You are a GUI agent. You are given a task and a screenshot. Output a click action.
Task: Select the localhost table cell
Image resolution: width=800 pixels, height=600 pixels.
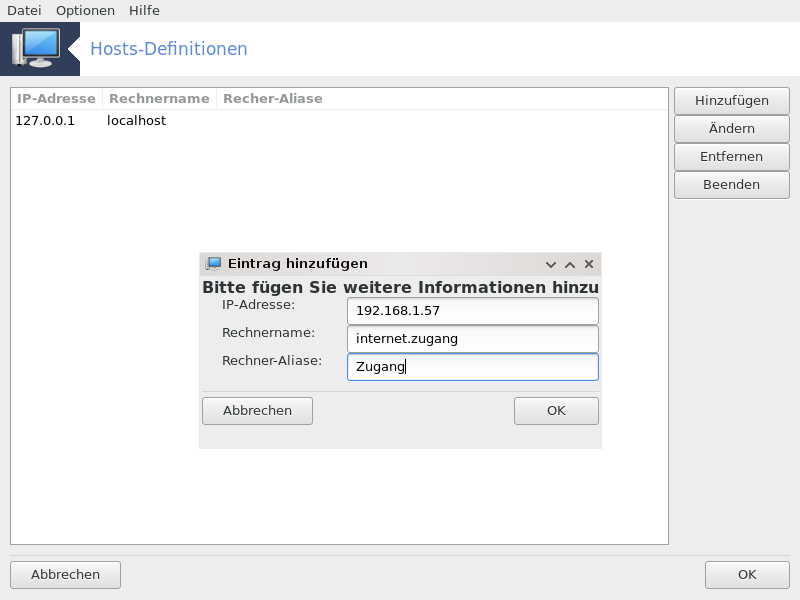click(136, 121)
